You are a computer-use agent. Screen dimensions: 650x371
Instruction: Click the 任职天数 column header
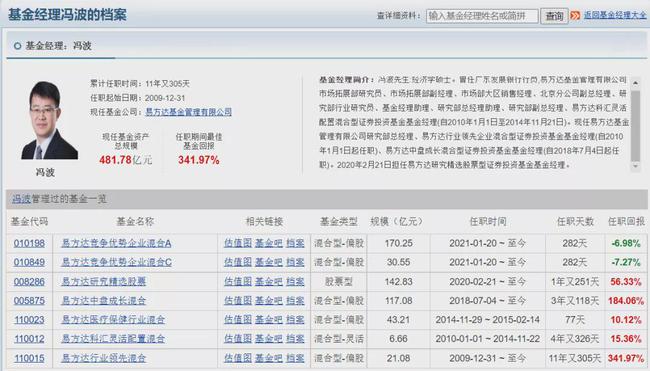pyautogui.click(x=575, y=222)
